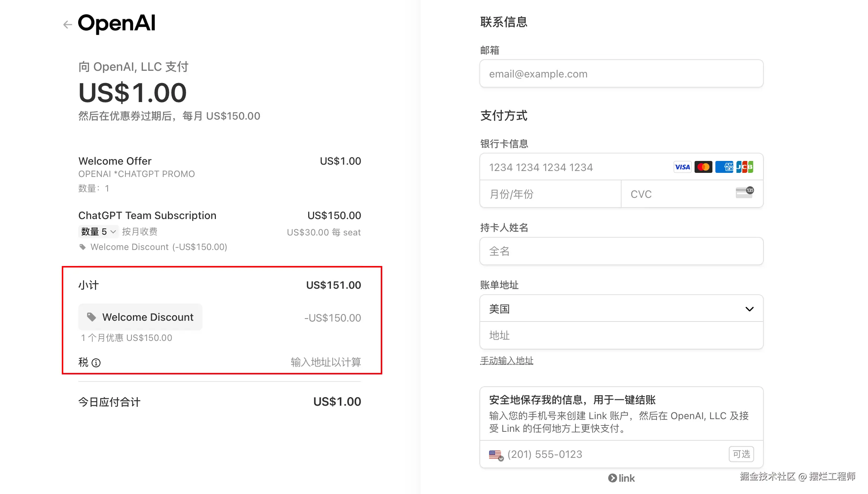
Task: Click the back arrow beside OpenAI logo
Action: click(x=67, y=25)
